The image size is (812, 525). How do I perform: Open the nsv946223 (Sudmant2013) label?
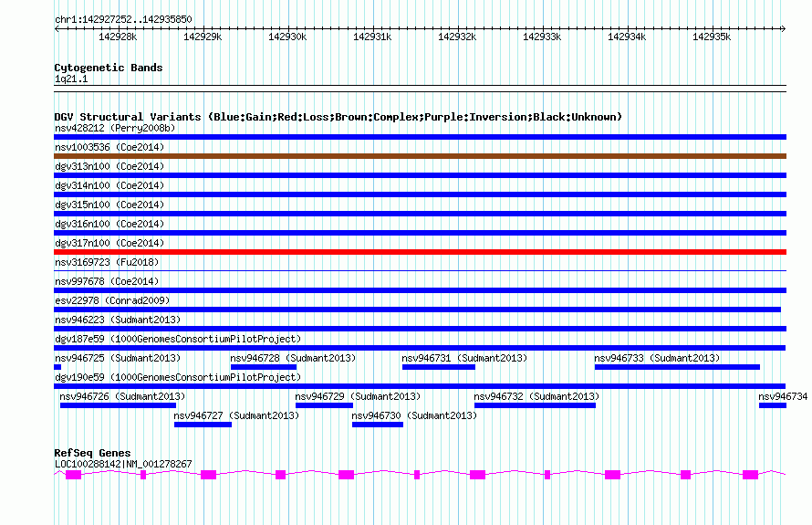pos(118,320)
